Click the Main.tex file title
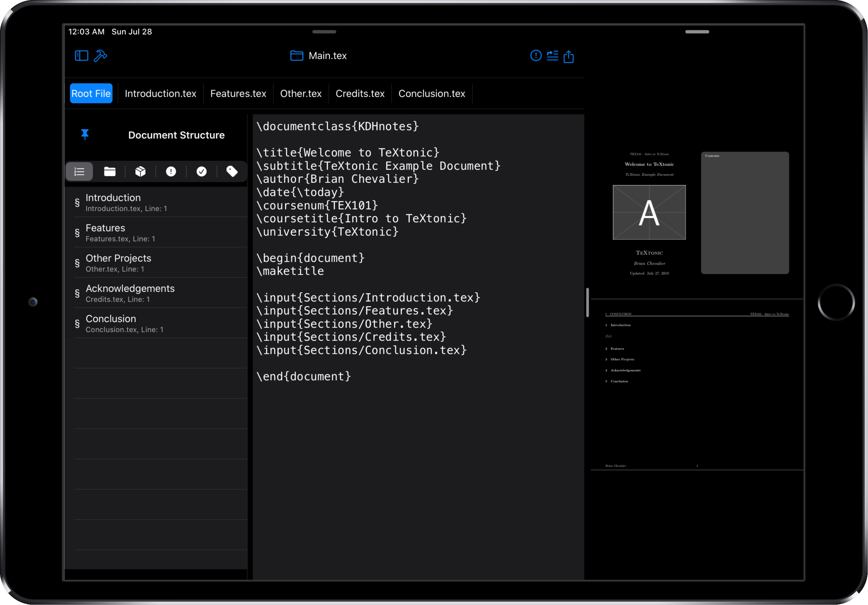Image resolution: width=868 pixels, height=605 pixels. pyautogui.click(x=327, y=56)
